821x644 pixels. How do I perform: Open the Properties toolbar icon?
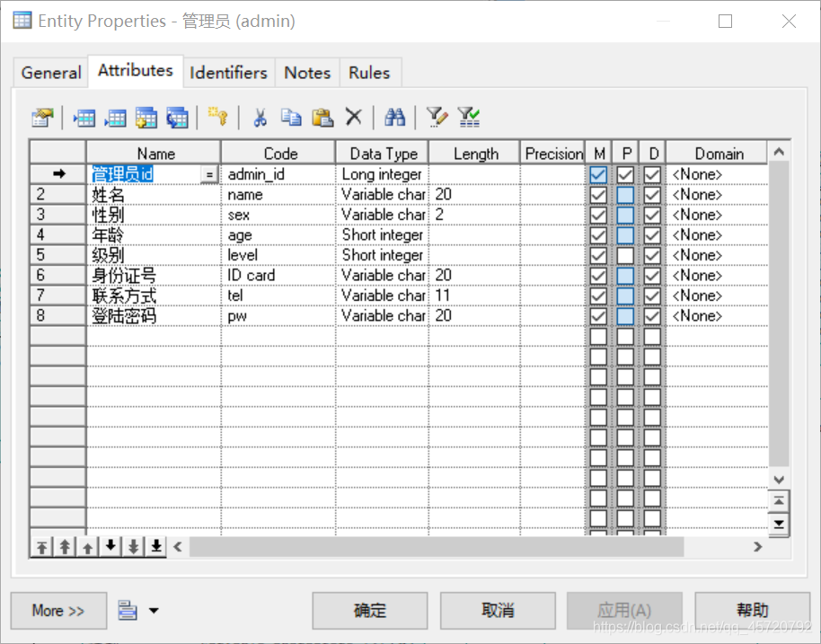pyautogui.click(x=42, y=118)
